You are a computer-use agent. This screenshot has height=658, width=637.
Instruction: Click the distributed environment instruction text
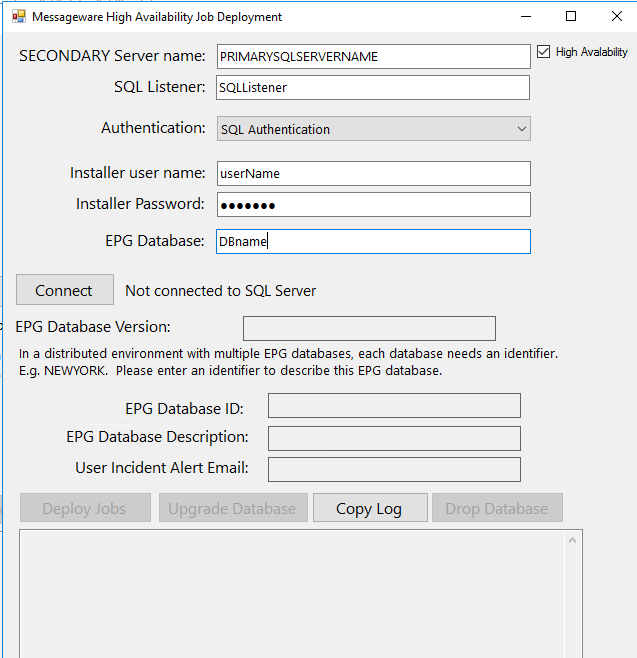pos(288,362)
